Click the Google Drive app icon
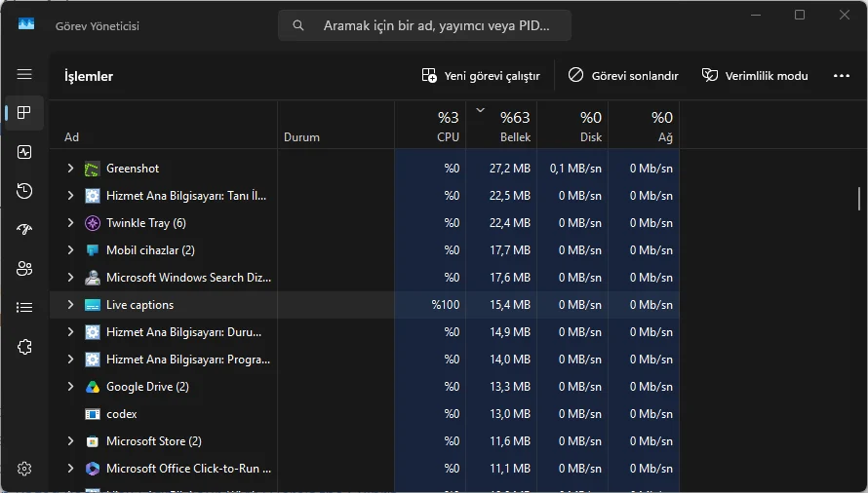 click(93, 387)
